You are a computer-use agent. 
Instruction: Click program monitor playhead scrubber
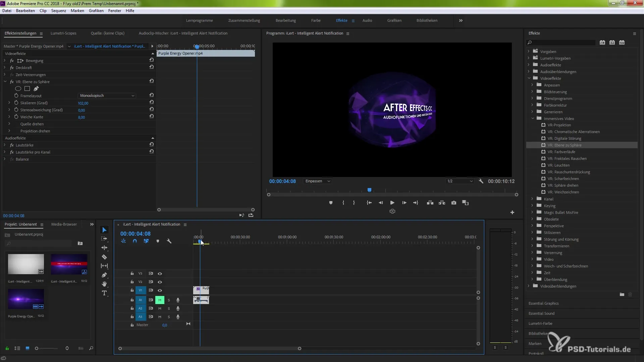pyautogui.click(x=369, y=190)
